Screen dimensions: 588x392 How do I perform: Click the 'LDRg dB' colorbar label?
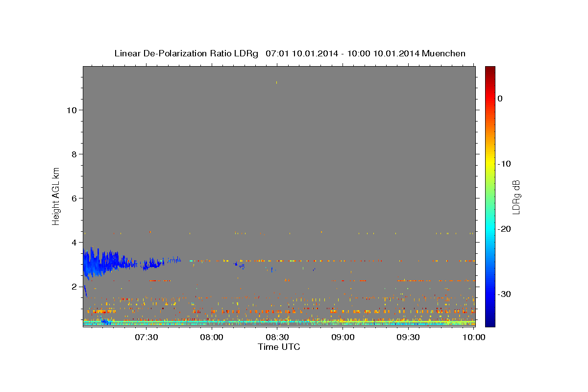coord(516,196)
